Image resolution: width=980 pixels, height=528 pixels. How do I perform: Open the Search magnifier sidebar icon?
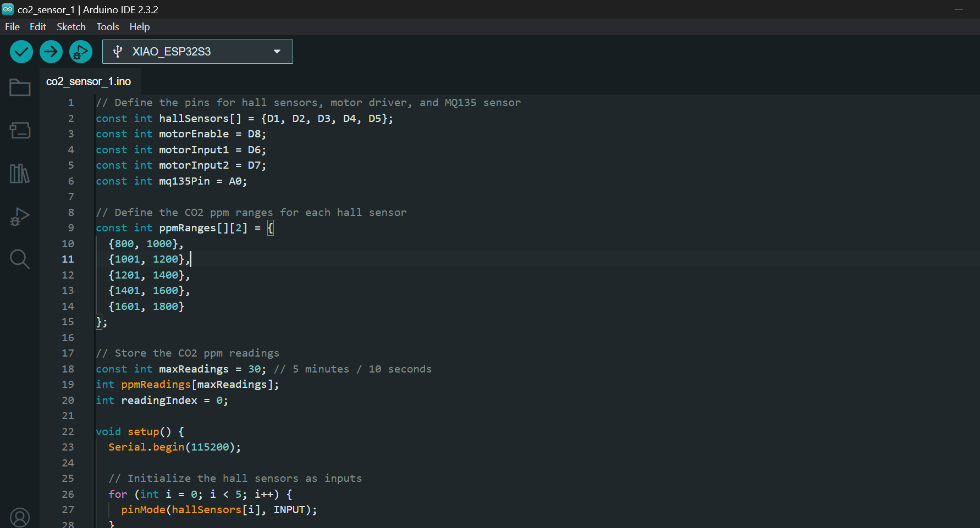(x=20, y=259)
